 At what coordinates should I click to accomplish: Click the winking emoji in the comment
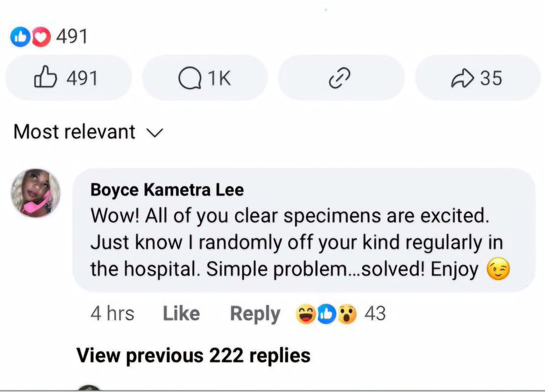tap(498, 270)
